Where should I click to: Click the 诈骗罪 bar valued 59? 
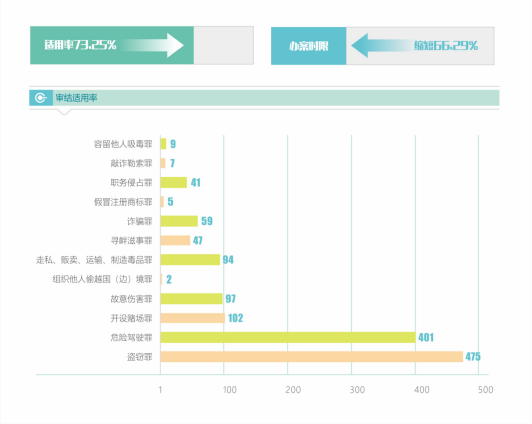(179, 221)
